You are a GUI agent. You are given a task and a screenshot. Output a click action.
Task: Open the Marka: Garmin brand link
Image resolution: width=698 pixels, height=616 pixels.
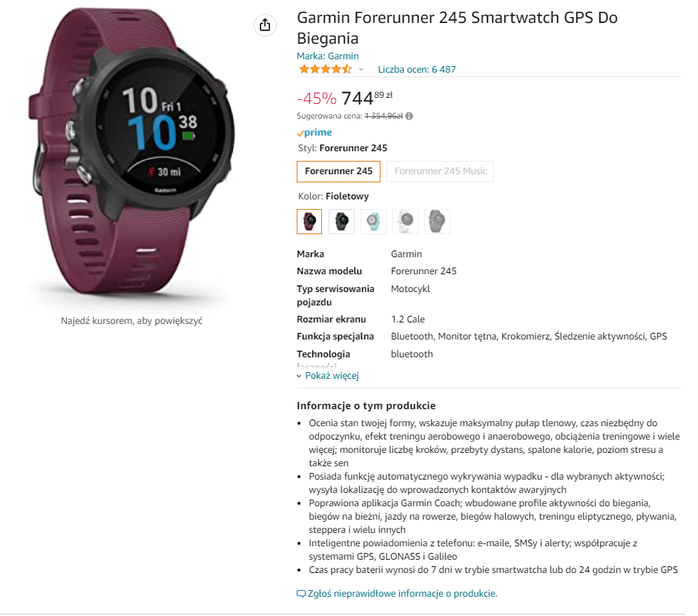[328, 56]
